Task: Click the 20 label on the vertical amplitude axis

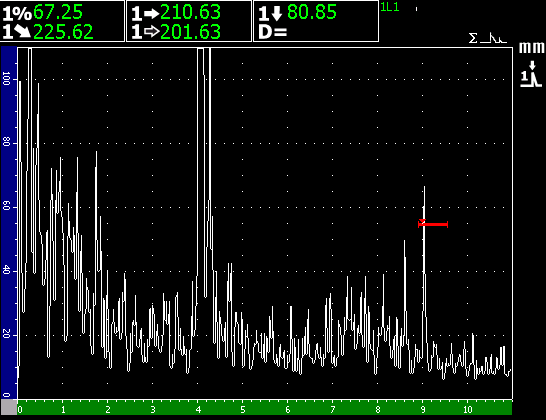Action: click(6, 334)
